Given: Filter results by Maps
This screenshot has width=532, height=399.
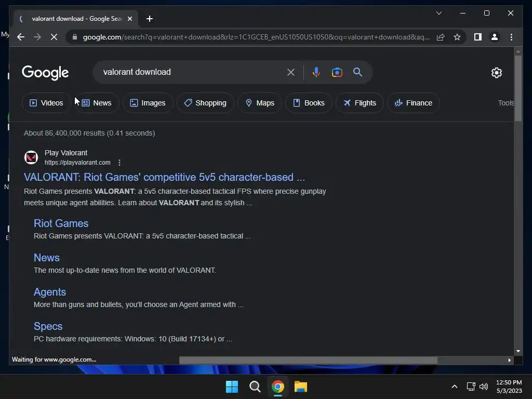Looking at the screenshot, I should point(260,103).
